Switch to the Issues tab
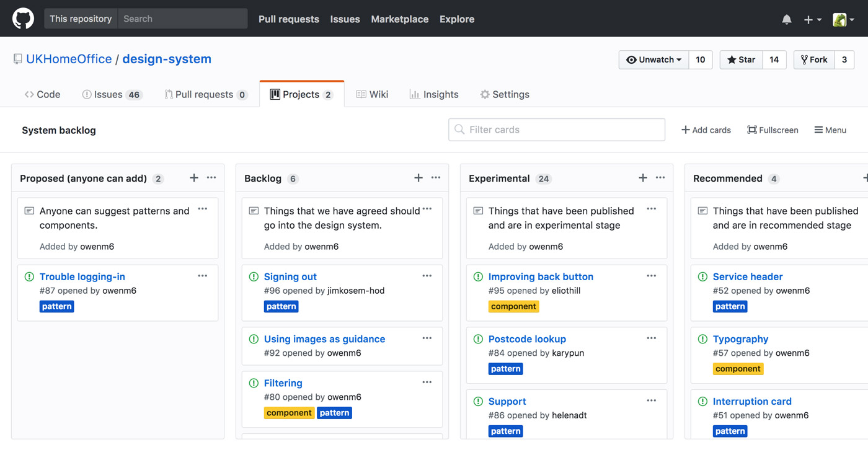Image resolution: width=868 pixels, height=450 pixels. tap(112, 94)
